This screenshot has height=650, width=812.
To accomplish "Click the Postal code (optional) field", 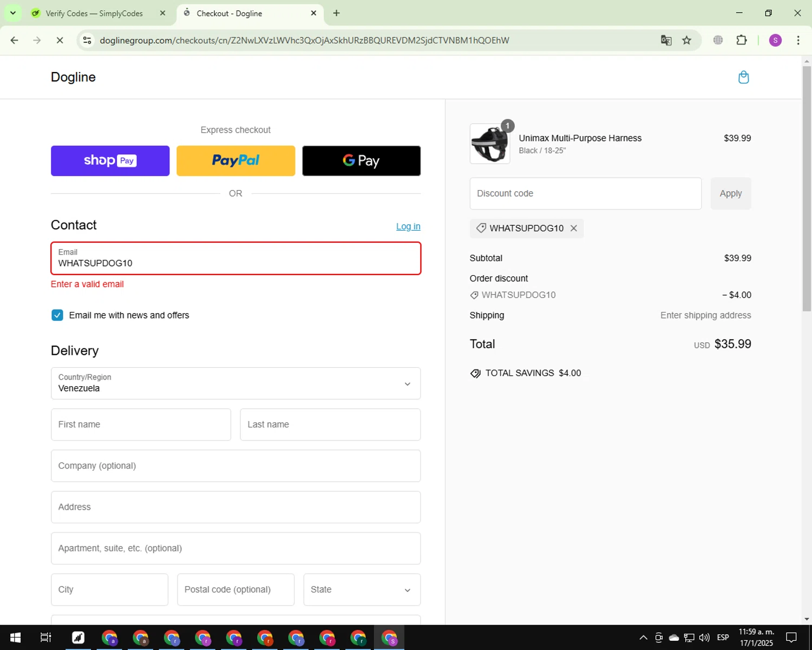I will point(235,589).
